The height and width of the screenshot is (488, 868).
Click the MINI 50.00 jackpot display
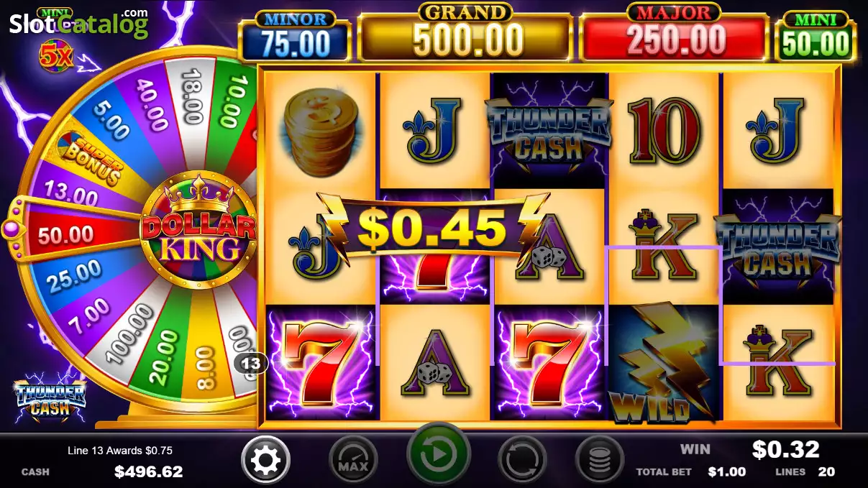coord(816,36)
